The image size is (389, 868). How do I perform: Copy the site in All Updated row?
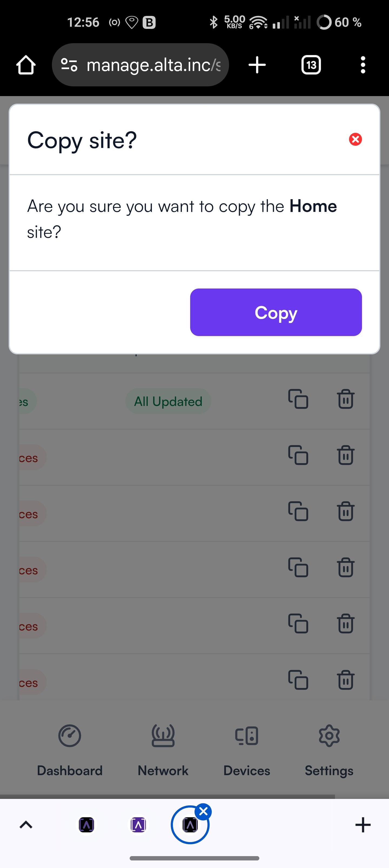coord(298,399)
